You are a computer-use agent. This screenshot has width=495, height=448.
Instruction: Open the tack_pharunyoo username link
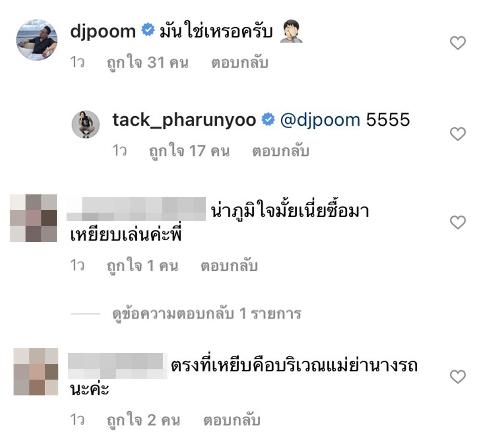(x=184, y=120)
